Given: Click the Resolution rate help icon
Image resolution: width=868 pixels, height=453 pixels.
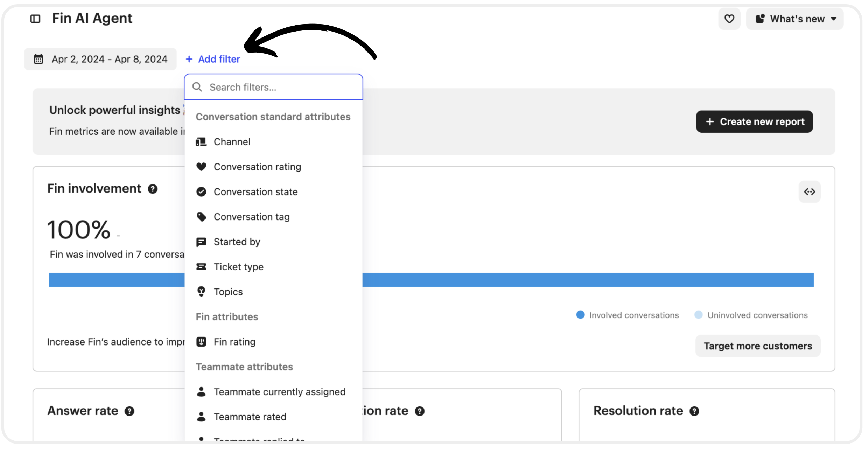Looking at the screenshot, I should [694, 411].
